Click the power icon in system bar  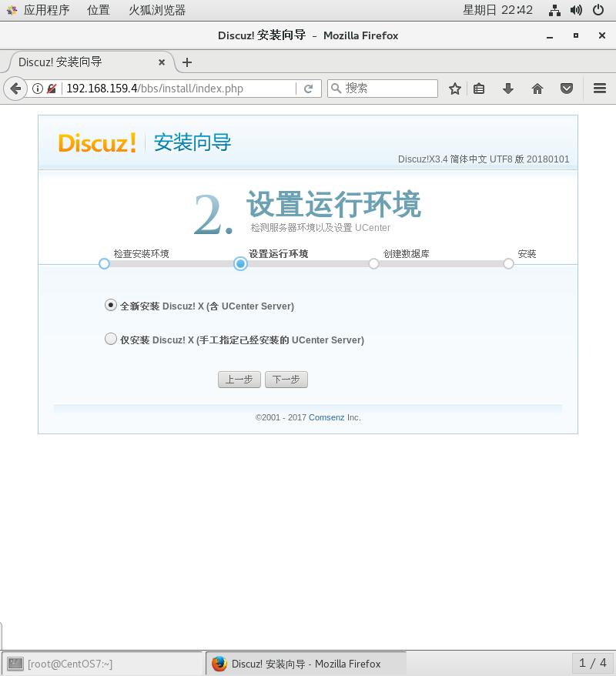click(598, 10)
